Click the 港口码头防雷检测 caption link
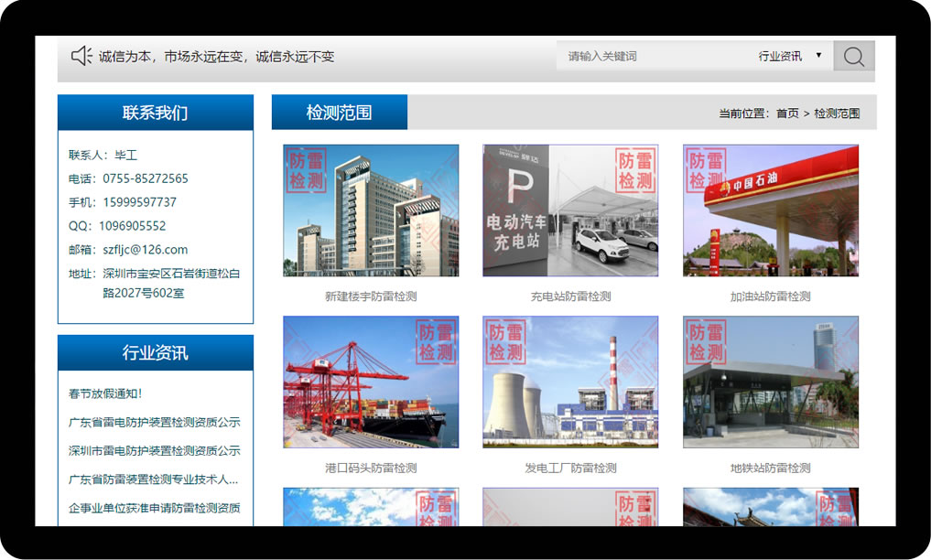Image resolution: width=931 pixels, height=560 pixels. click(x=371, y=468)
